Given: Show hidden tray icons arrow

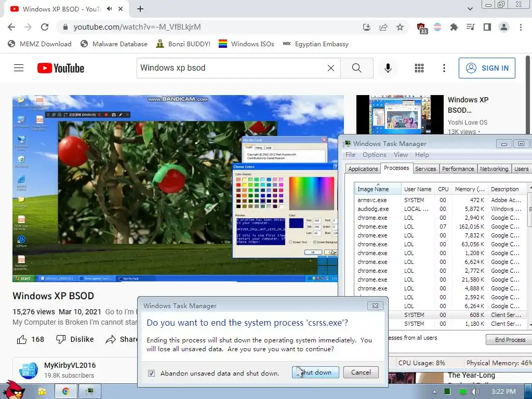Looking at the screenshot, I should (434, 392).
